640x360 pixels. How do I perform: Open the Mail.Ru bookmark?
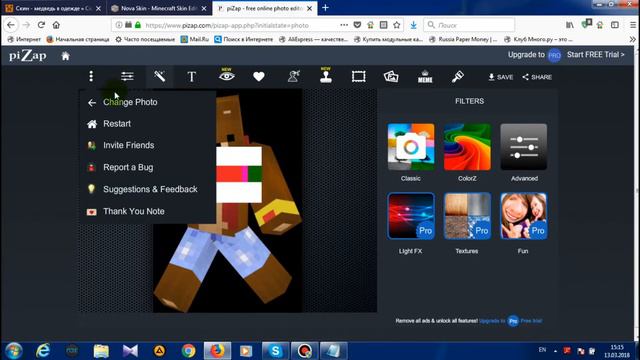tap(195, 40)
